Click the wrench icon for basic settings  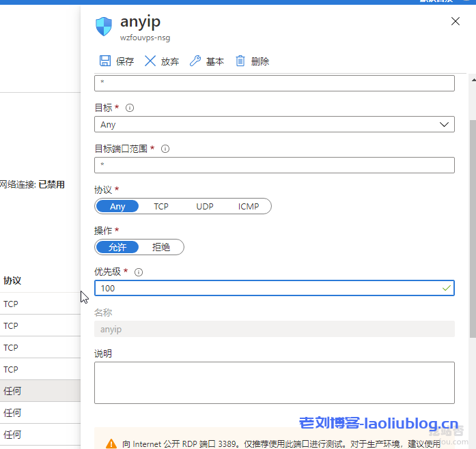point(195,61)
